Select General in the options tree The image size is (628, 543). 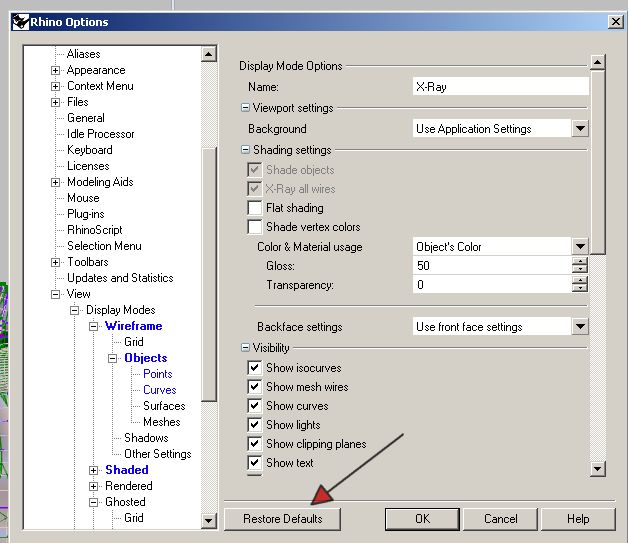[86, 118]
